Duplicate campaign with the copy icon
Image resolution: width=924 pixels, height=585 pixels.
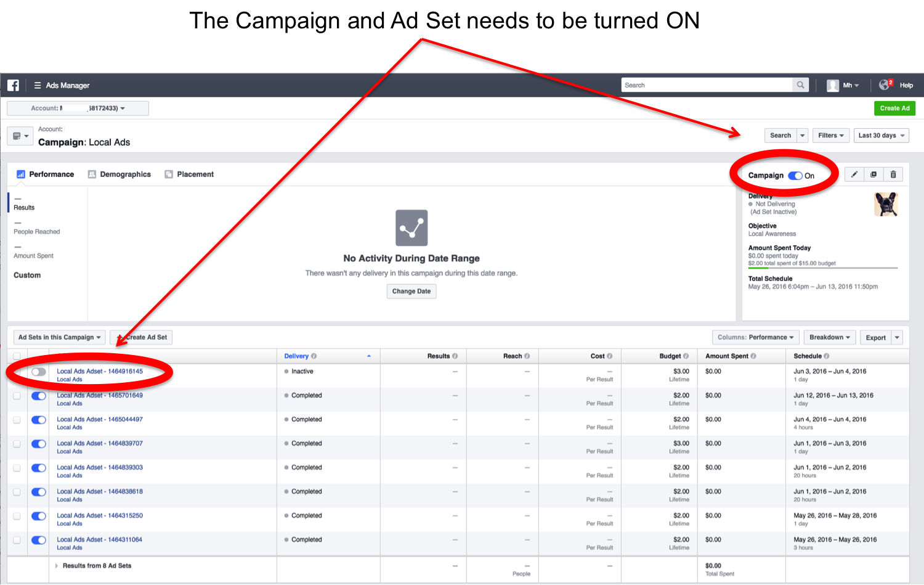pyautogui.click(x=873, y=174)
